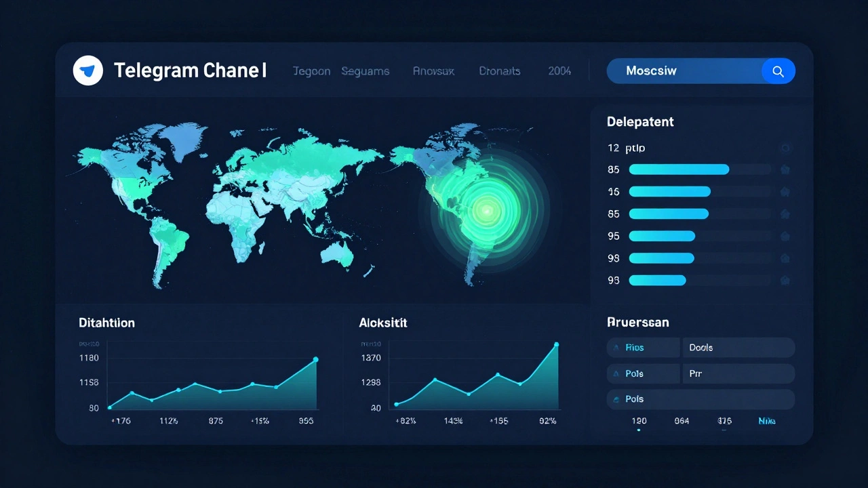Select the 2004 navigation item
The width and height of the screenshot is (868, 488).
(x=559, y=70)
